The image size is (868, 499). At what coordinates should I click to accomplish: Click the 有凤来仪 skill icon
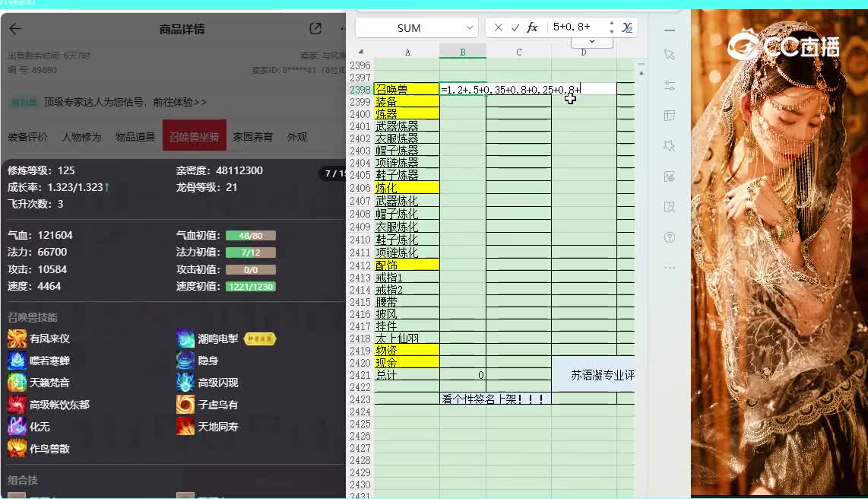tap(17, 338)
